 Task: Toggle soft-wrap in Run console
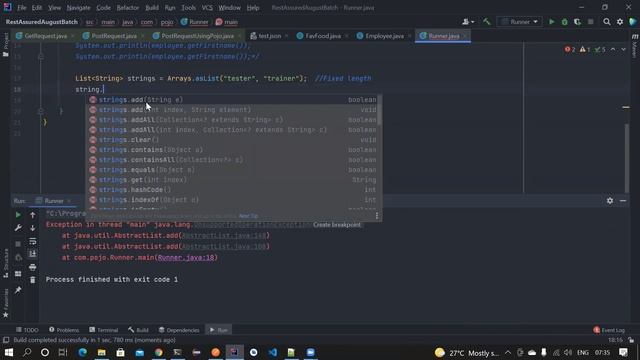coord(33,241)
